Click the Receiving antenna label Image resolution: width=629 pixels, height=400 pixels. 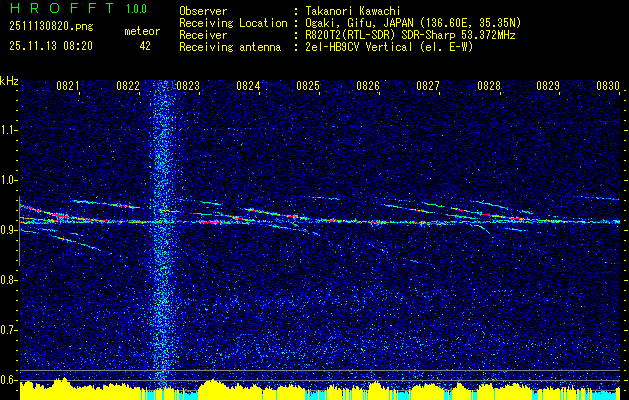tap(230, 47)
